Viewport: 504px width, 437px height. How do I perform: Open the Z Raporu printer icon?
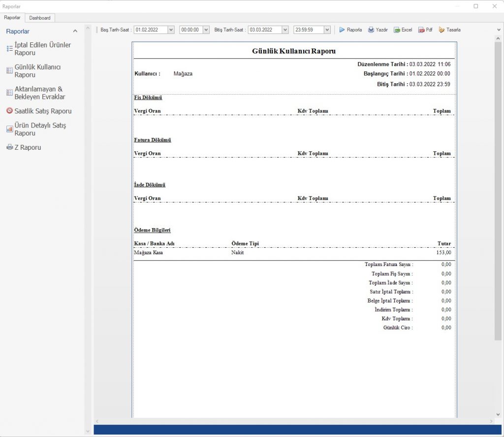click(9, 147)
